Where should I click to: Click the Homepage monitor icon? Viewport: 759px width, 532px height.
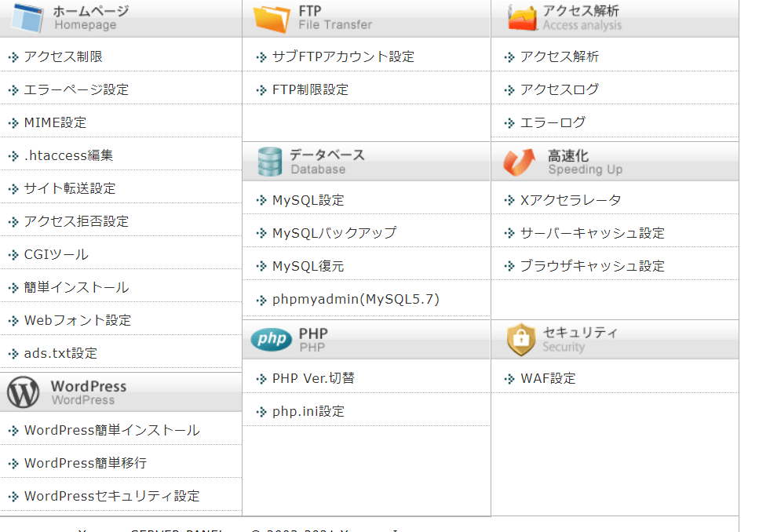(x=27, y=17)
